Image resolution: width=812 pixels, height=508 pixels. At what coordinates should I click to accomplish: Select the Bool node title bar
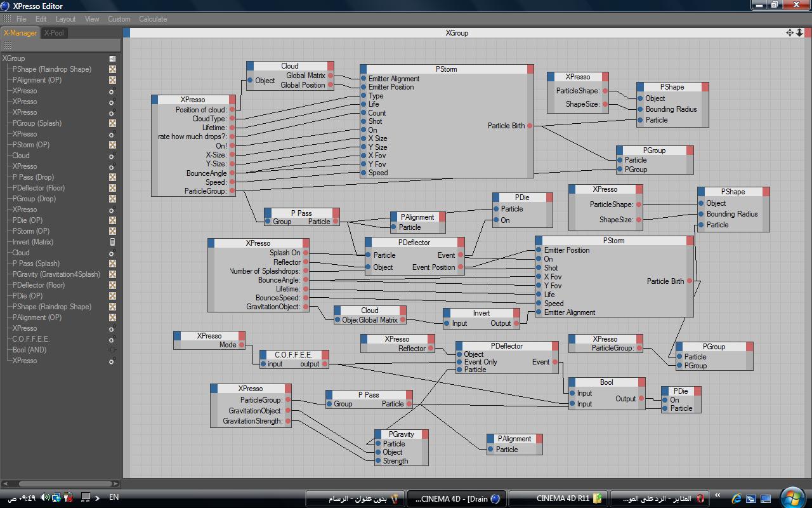coord(606,382)
